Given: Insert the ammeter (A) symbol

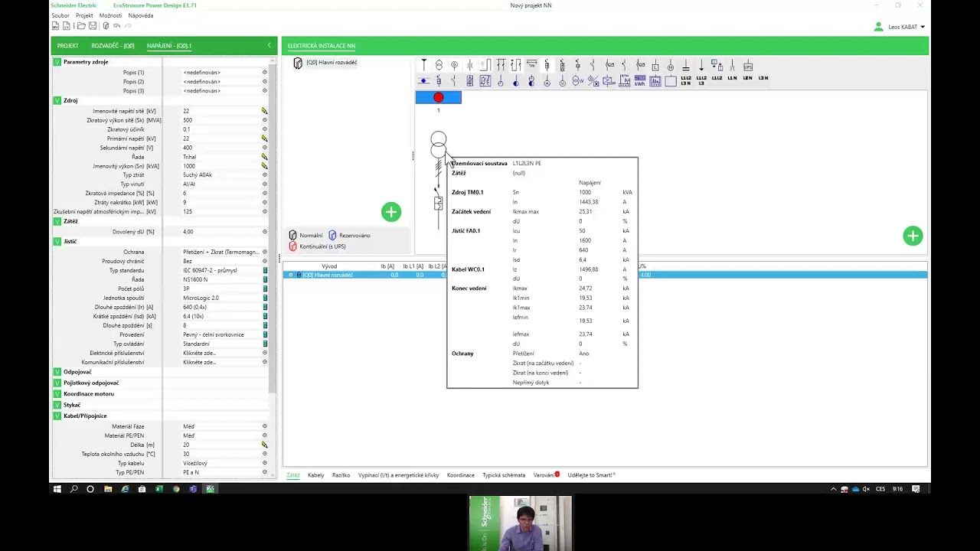Looking at the screenshot, I should pyautogui.click(x=547, y=80).
